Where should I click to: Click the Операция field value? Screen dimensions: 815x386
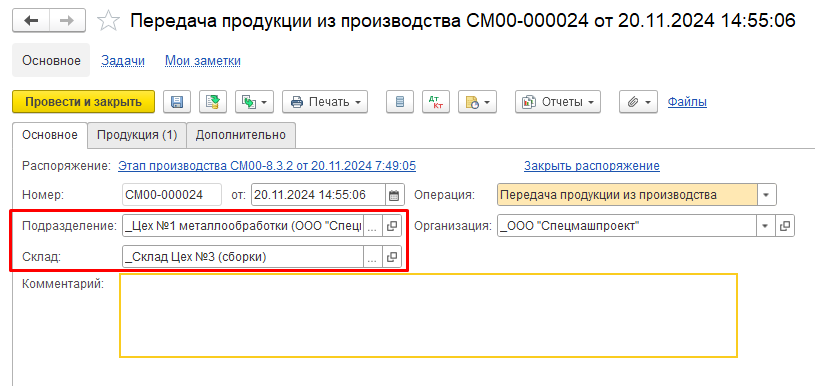click(627, 195)
